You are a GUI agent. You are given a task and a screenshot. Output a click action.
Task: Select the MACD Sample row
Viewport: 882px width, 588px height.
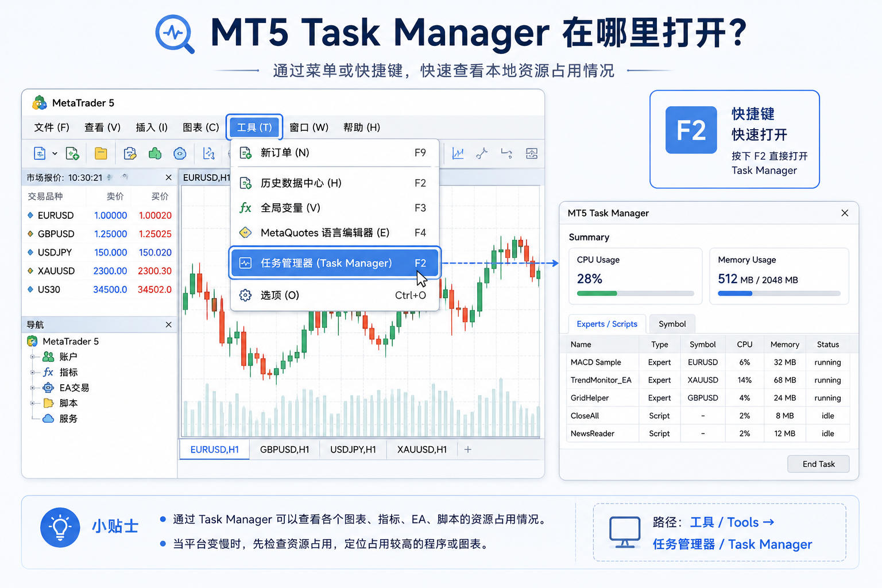(x=709, y=362)
